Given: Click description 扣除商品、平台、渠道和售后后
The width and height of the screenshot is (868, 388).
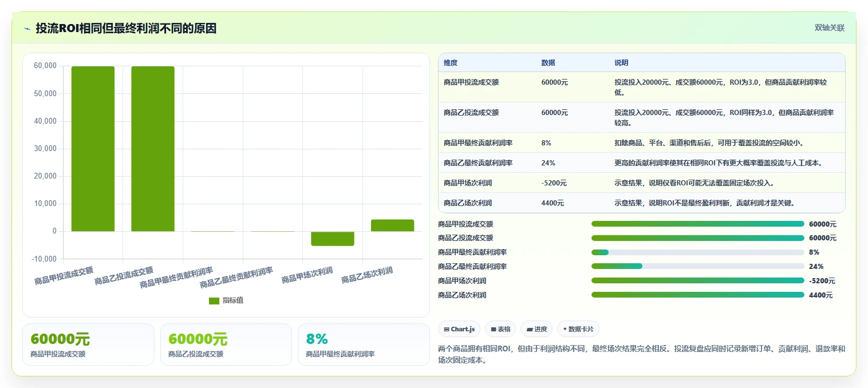Looking at the screenshot, I should 710,142.
